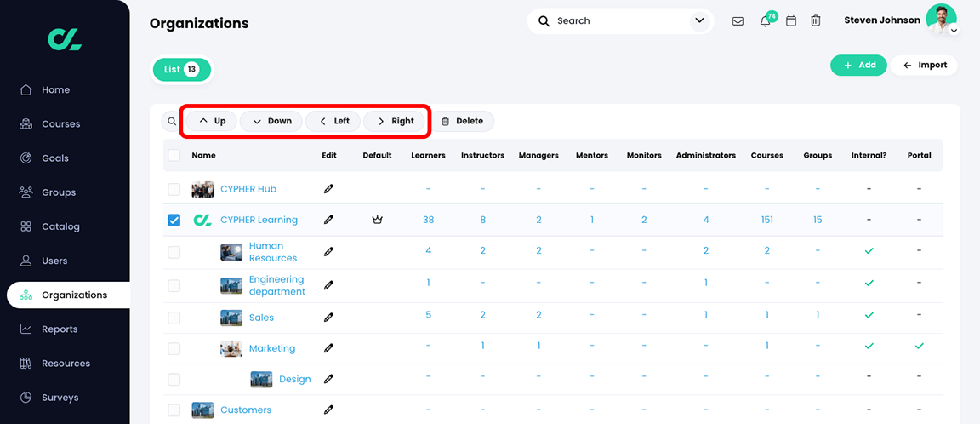Move selection Right
The width and height of the screenshot is (980, 424).
click(396, 121)
